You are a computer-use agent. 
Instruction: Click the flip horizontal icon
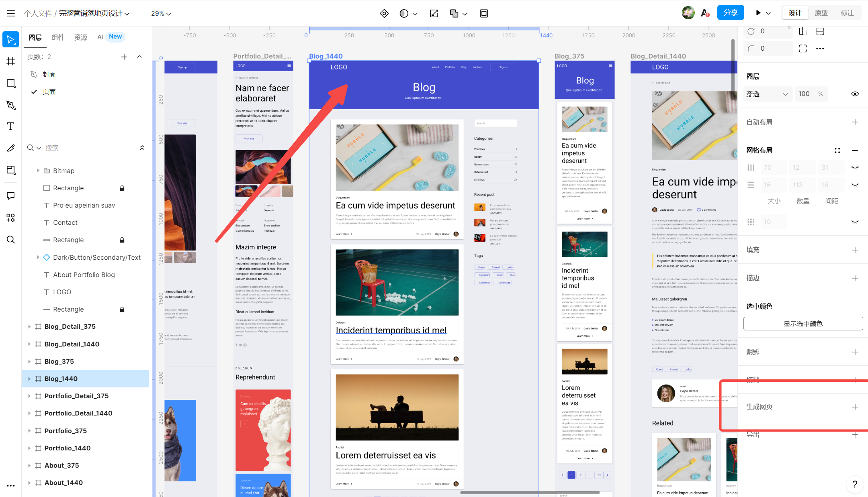tap(803, 31)
